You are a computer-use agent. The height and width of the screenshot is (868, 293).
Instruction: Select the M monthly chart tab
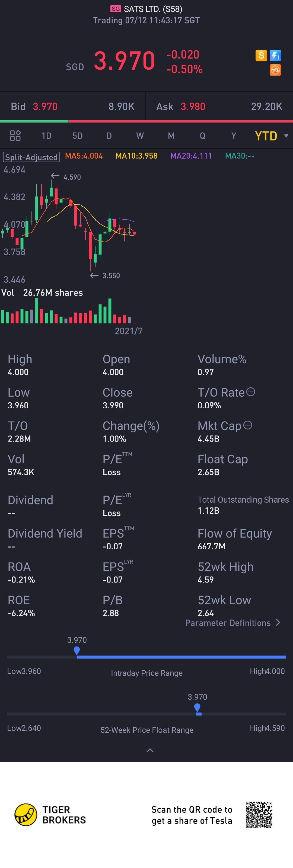171,136
